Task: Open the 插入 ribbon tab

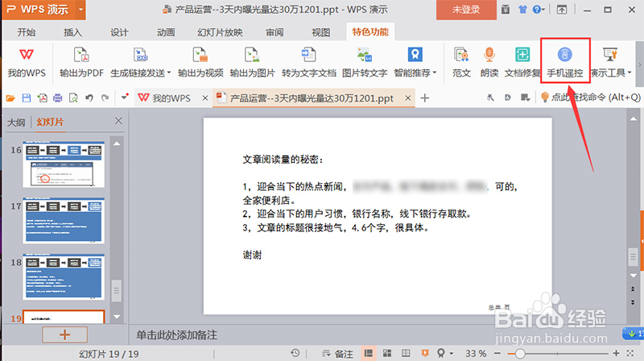Action: (72, 32)
